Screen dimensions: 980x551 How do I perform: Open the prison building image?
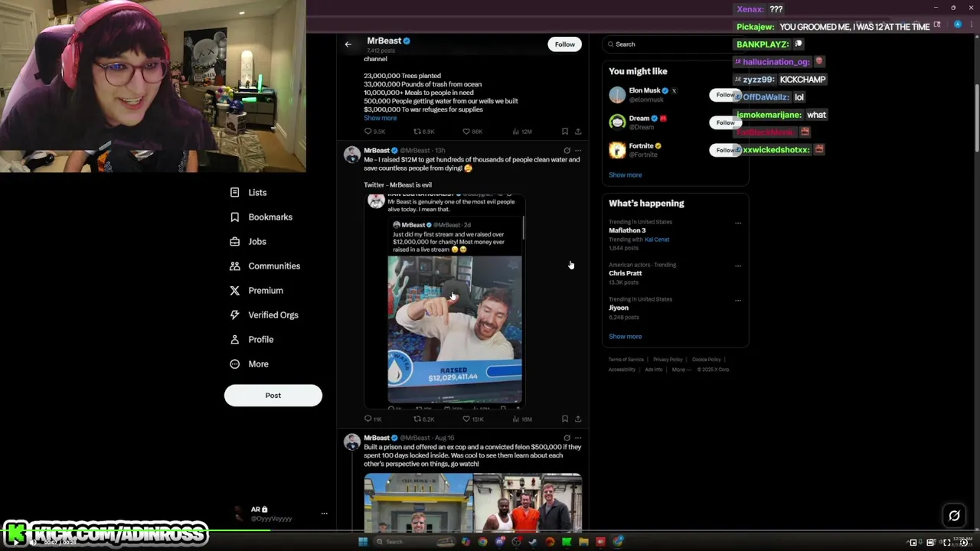click(418, 502)
